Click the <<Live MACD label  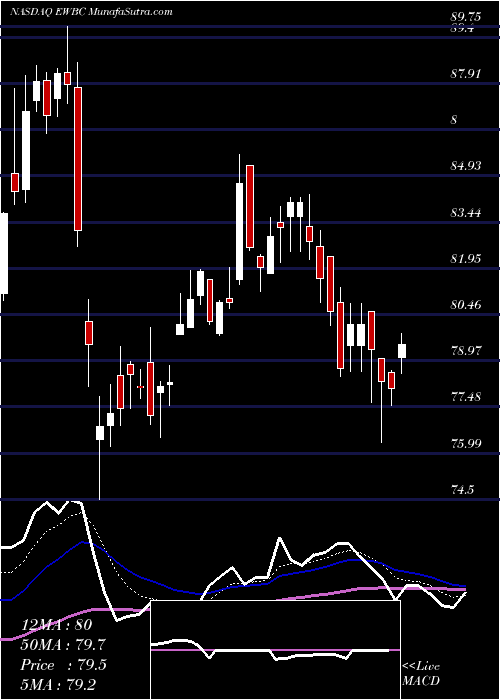tap(421, 674)
